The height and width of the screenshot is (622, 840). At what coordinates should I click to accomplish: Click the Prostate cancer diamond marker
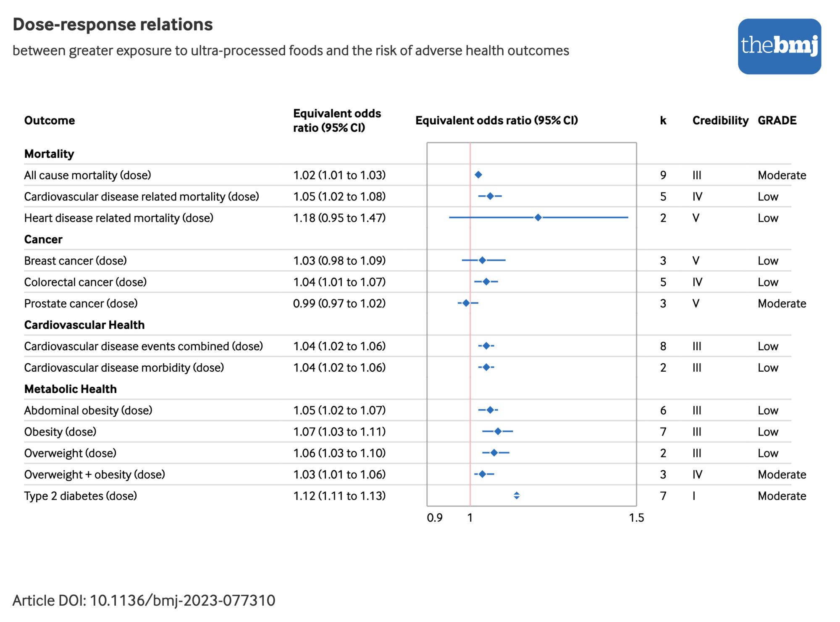click(466, 303)
